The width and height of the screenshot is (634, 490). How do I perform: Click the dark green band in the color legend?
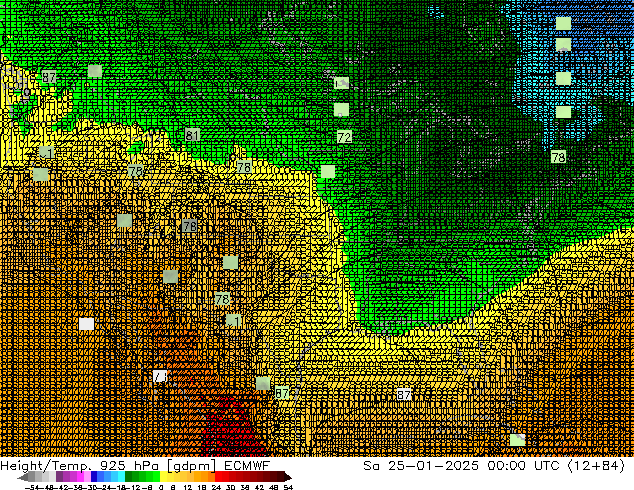(129, 477)
